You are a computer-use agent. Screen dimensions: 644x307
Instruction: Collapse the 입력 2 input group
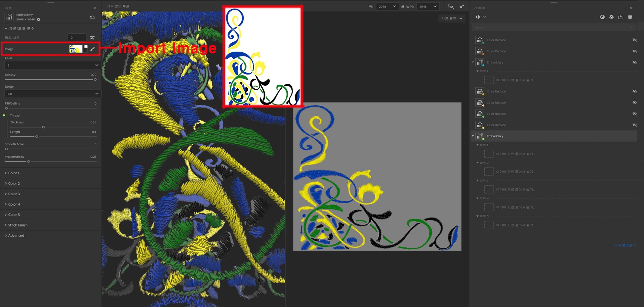477,163
